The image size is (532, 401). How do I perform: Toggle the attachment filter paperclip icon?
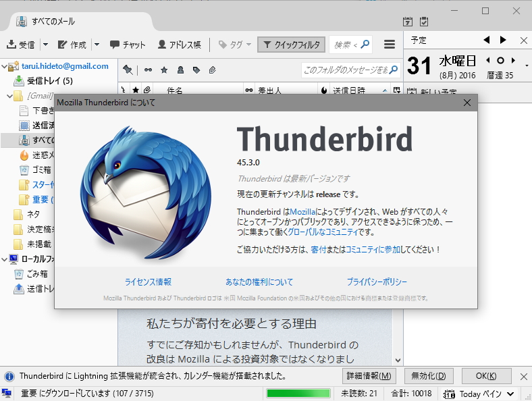click(x=213, y=70)
